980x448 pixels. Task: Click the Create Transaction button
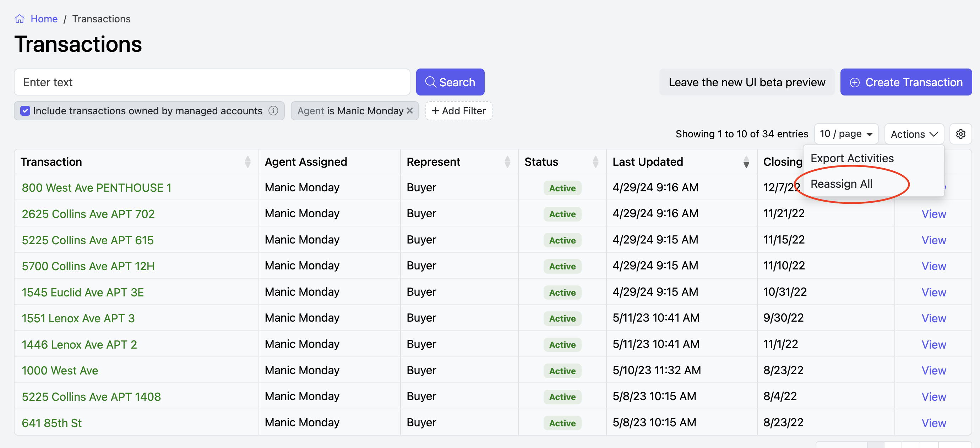coord(905,82)
